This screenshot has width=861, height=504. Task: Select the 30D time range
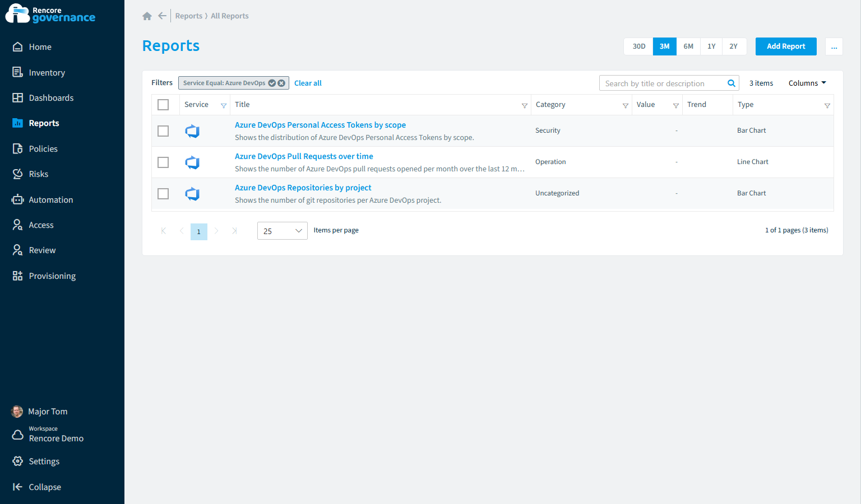[639, 46]
